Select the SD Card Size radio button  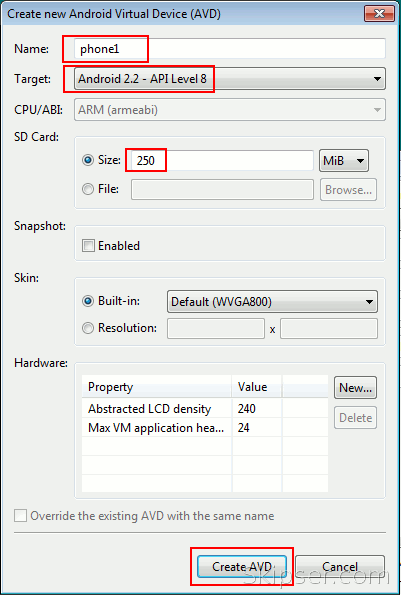pyautogui.click(x=88, y=160)
